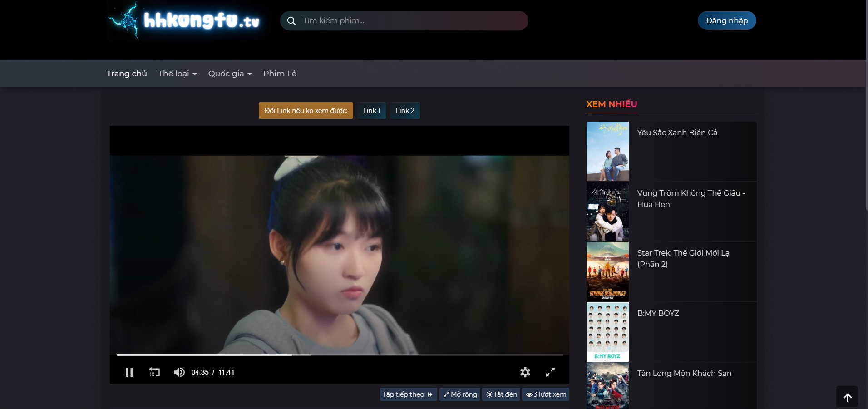868x409 pixels.
Task: Enter fullscreen video mode
Action: [x=550, y=372]
